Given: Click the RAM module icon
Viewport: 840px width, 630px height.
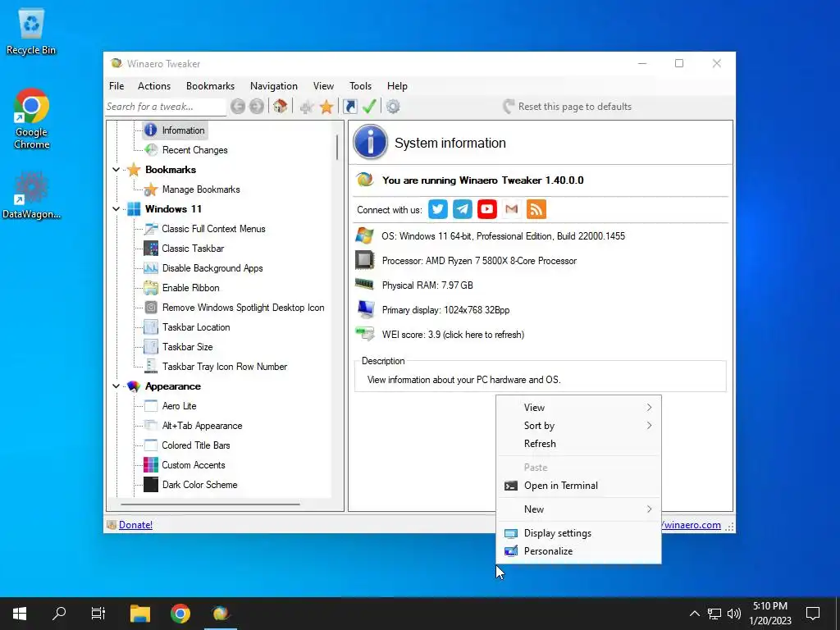Looking at the screenshot, I should coord(364,284).
